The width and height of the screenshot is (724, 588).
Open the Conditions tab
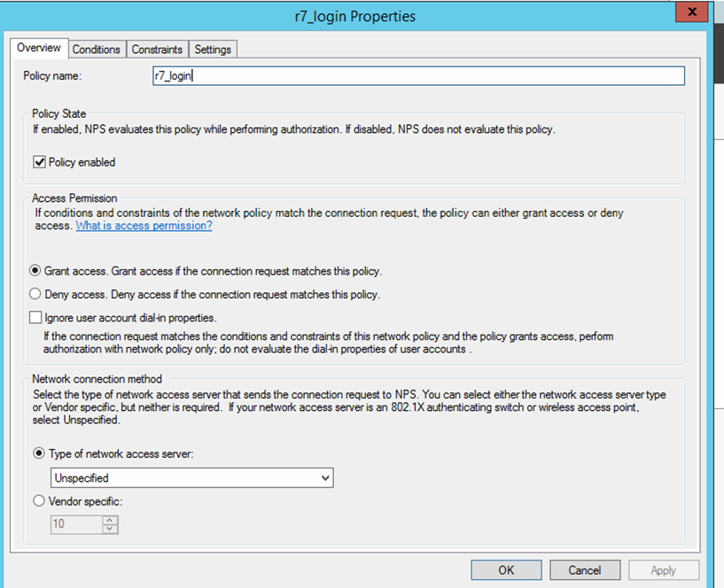tap(96, 50)
